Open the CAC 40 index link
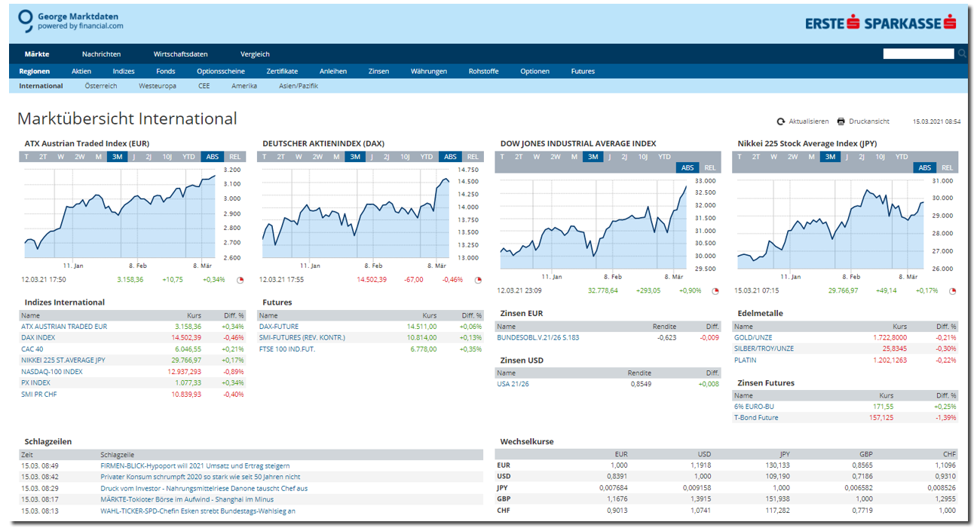 pos(32,349)
